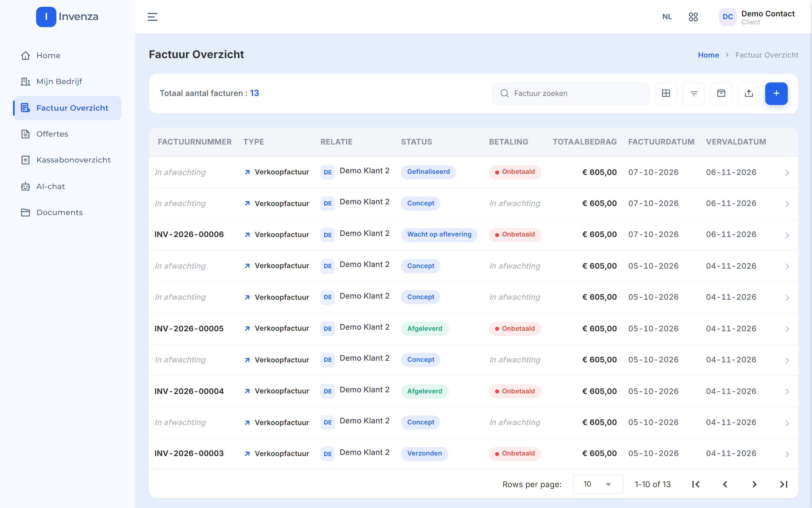Click Onbetaald badge in INV-2026-00004 row
Screen dimensions: 812x508
515,391
